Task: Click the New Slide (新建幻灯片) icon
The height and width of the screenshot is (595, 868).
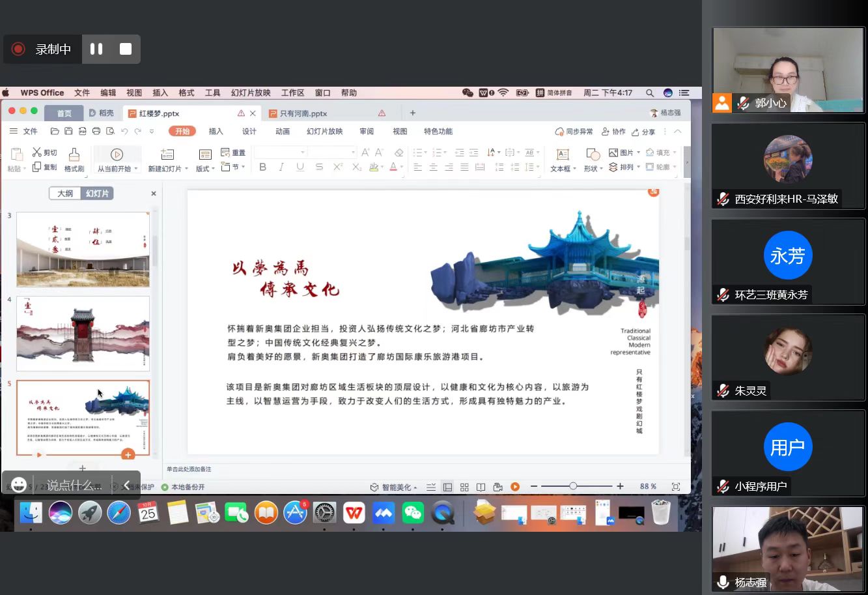Action: coord(167,154)
